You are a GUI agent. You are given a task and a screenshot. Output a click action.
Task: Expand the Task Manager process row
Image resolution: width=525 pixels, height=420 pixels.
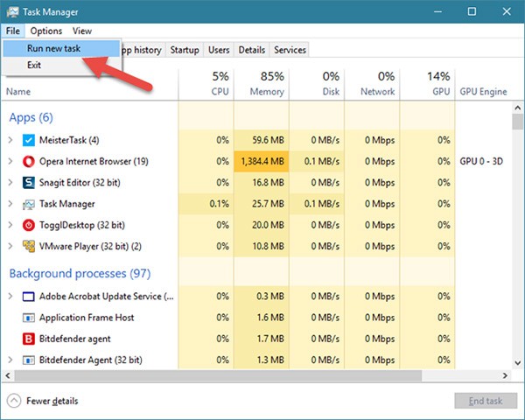[x=10, y=204]
